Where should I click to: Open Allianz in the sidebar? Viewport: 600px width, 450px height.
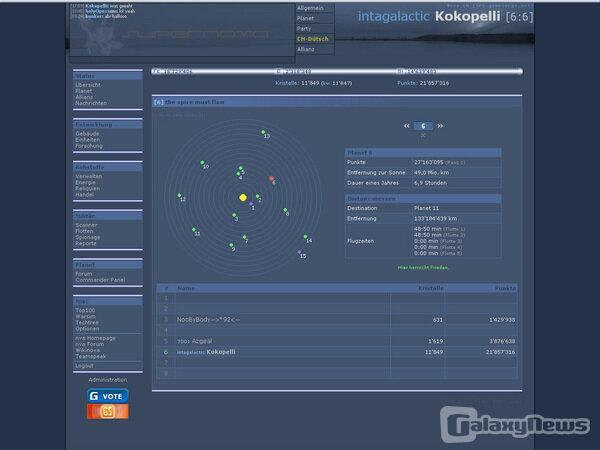[84, 97]
